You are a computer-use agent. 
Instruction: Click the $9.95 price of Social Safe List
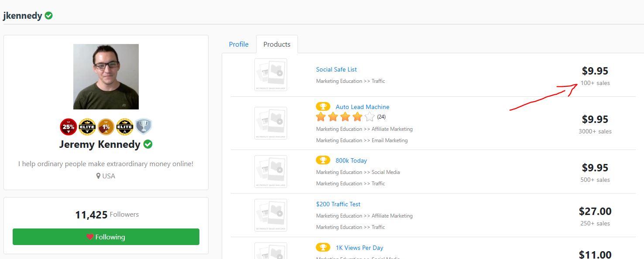595,71
